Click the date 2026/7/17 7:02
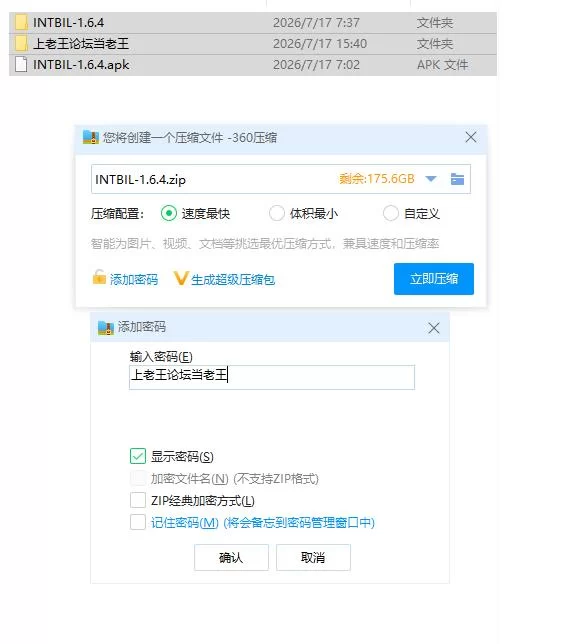Viewport: 561px width, 644px height. 316,65
